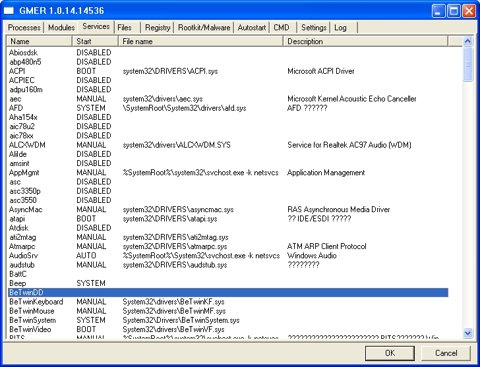Click Application Management description text
Image resolution: width=480 pixels, height=367 pixels.
point(326,173)
